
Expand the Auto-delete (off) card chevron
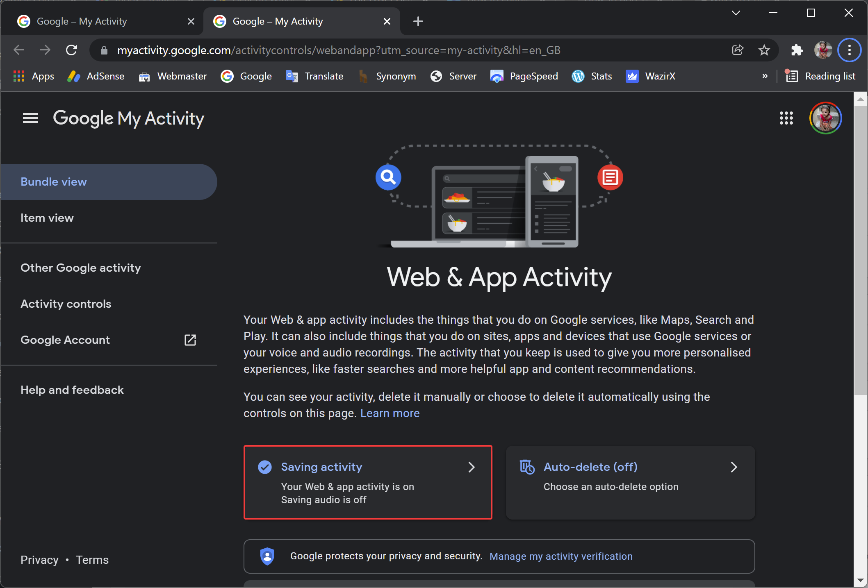coord(734,467)
